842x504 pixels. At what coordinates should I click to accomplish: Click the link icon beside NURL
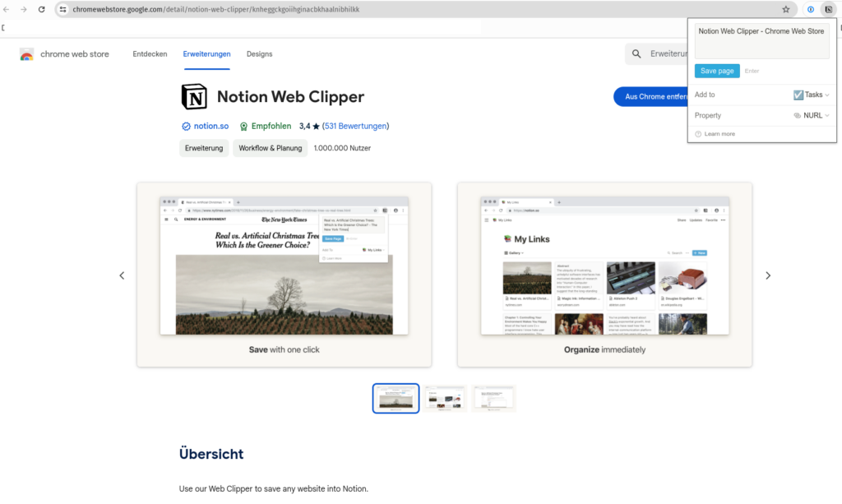pos(797,115)
